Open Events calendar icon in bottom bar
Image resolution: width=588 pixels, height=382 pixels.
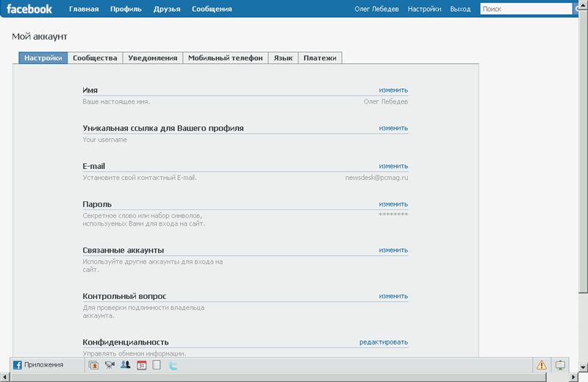point(143,364)
